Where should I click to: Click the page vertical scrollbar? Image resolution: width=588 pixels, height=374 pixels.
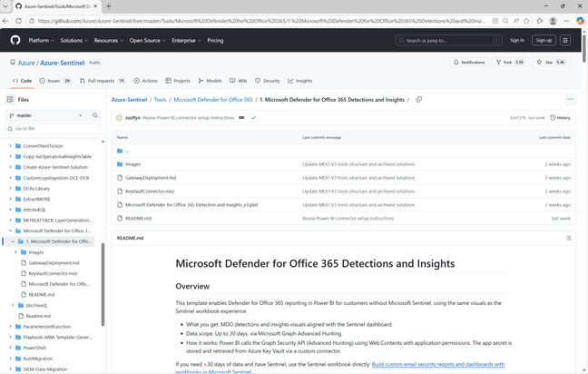coord(583,47)
